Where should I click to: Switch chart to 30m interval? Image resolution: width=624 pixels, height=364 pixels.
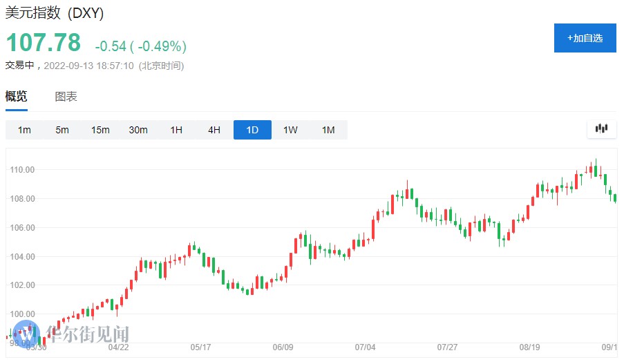point(138,130)
